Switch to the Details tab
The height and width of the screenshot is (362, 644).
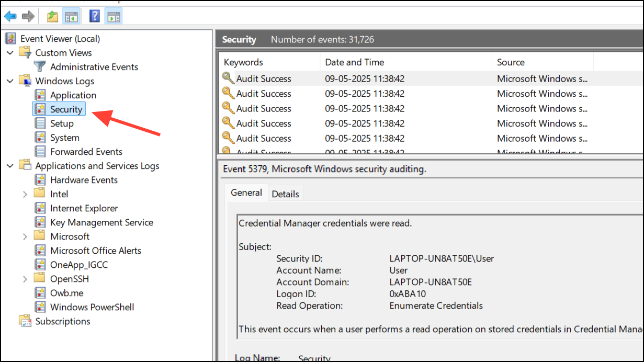[285, 194]
